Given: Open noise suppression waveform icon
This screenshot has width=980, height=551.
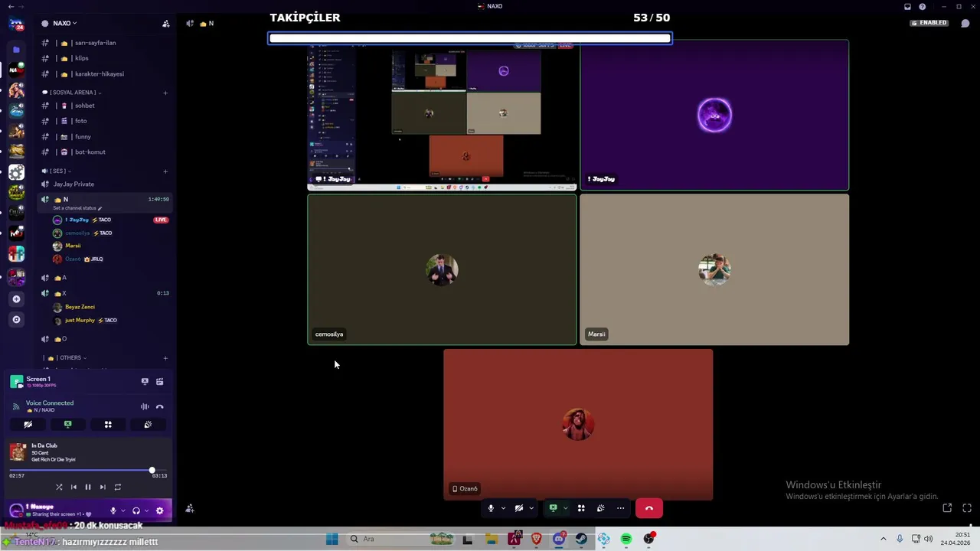Looking at the screenshot, I should [x=145, y=406].
